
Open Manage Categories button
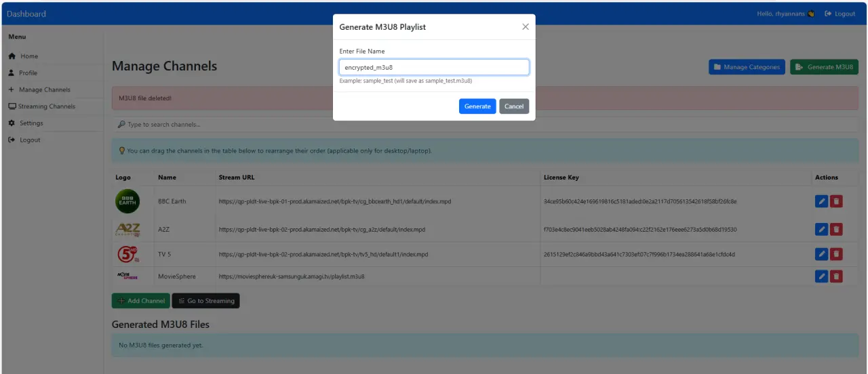(x=747, y=67)
